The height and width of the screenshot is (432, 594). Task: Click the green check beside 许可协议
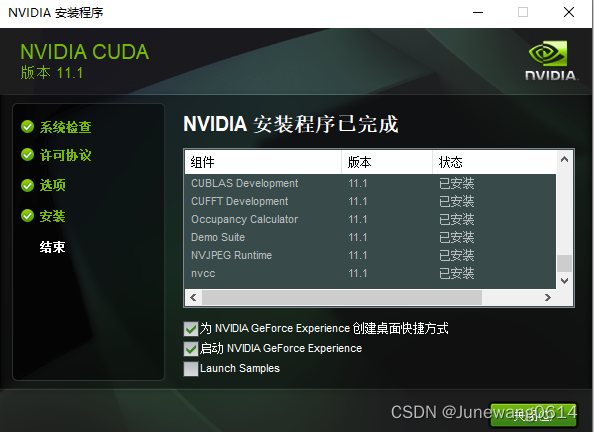pos(27,155)
